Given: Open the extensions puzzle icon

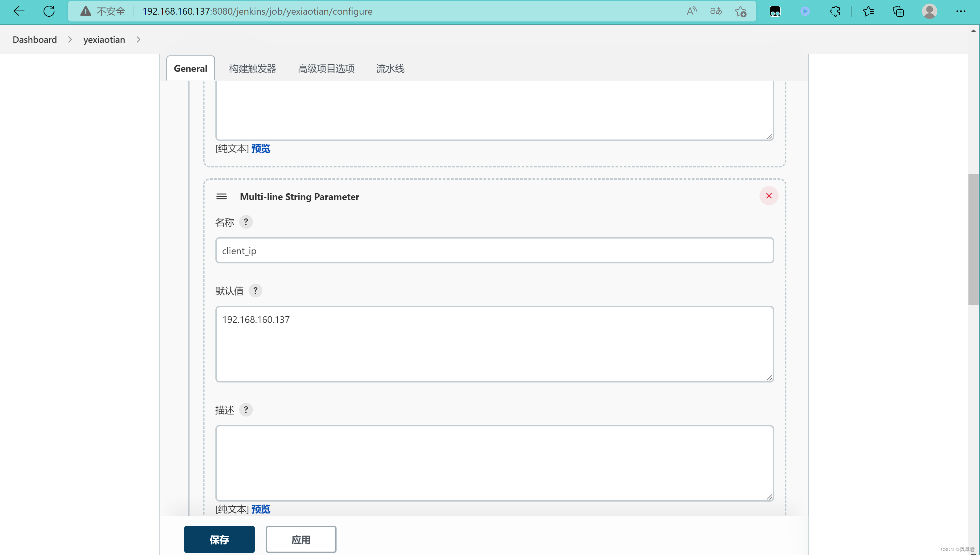Looking at the screenshot, I should [835, 12].
